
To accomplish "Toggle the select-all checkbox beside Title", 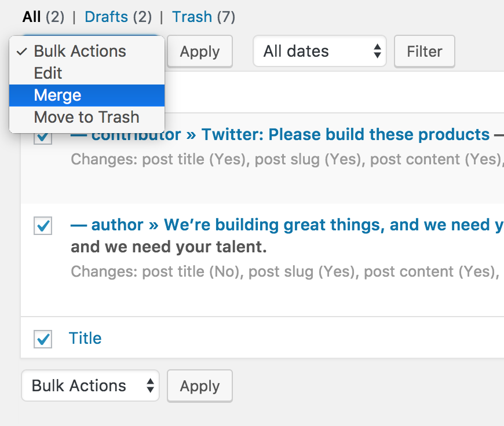I will pyautogui.click(x=43, y=339).
